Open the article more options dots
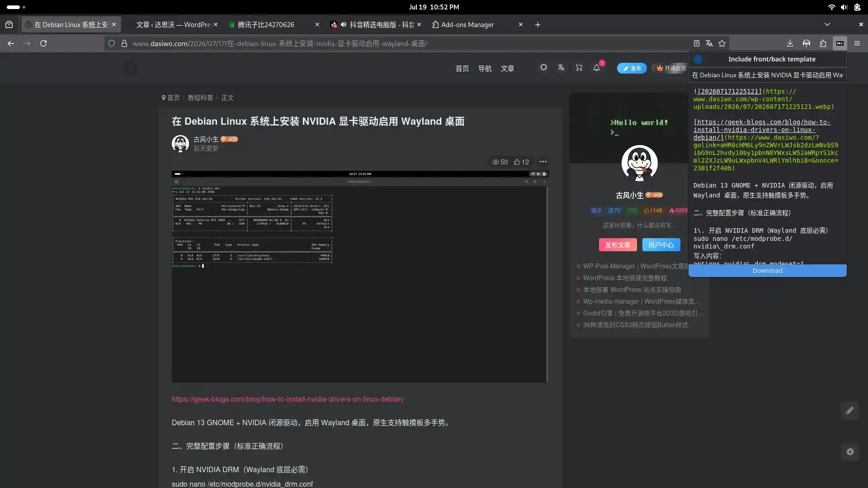Image resolution: width=868 pixels, height=488 pixels. [x=543, y=161]
